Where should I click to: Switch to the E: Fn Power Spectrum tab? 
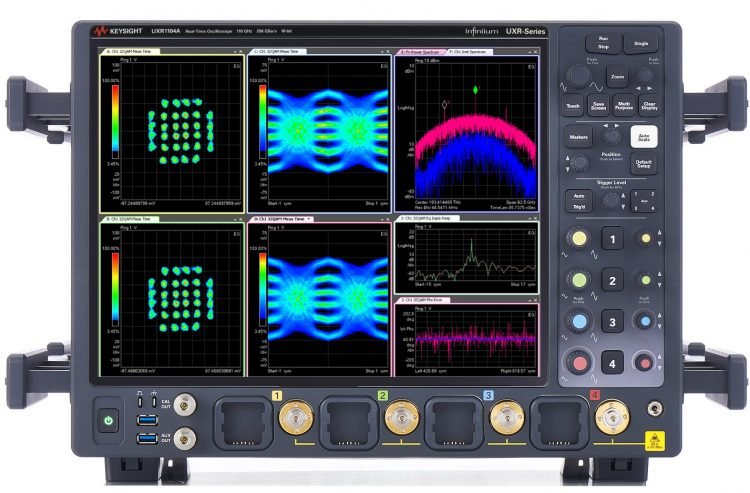tap(421, 52)
